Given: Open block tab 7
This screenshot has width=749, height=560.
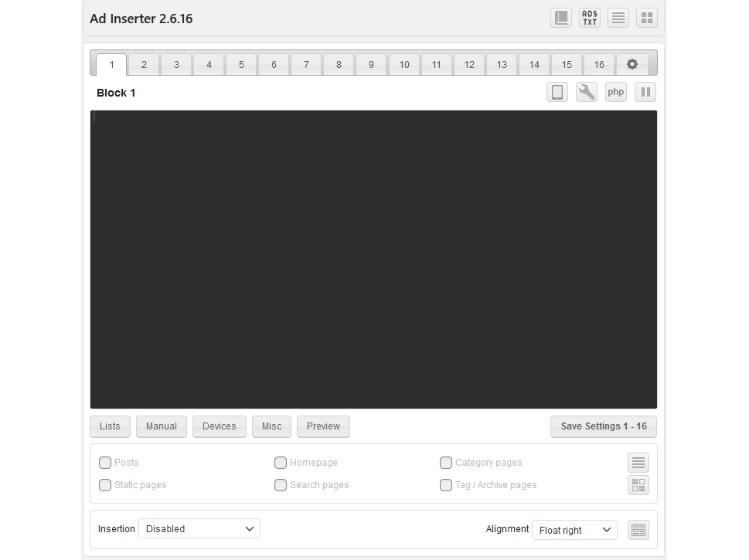Looking at the screenshot, I should coord(306,64).
